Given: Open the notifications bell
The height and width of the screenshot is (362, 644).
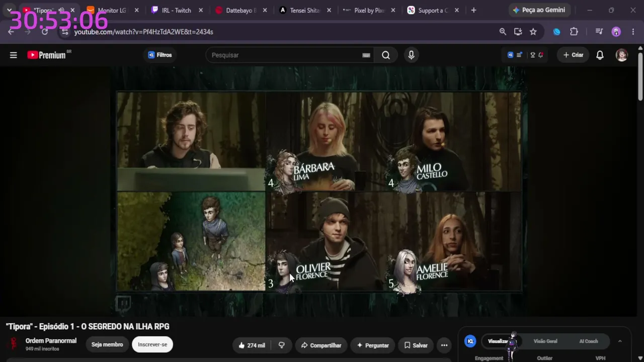Looking at the screenshot, I should [x=600, y=55].
